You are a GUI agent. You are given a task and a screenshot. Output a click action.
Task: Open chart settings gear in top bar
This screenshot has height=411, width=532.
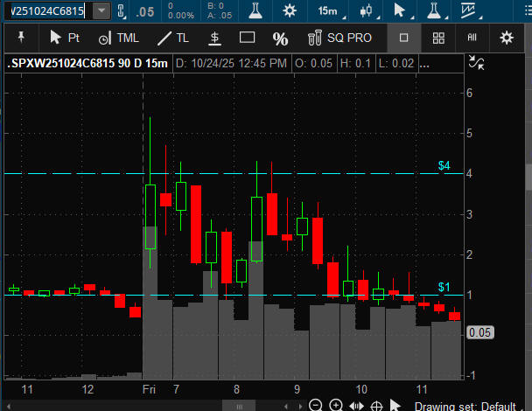(289, 11)
